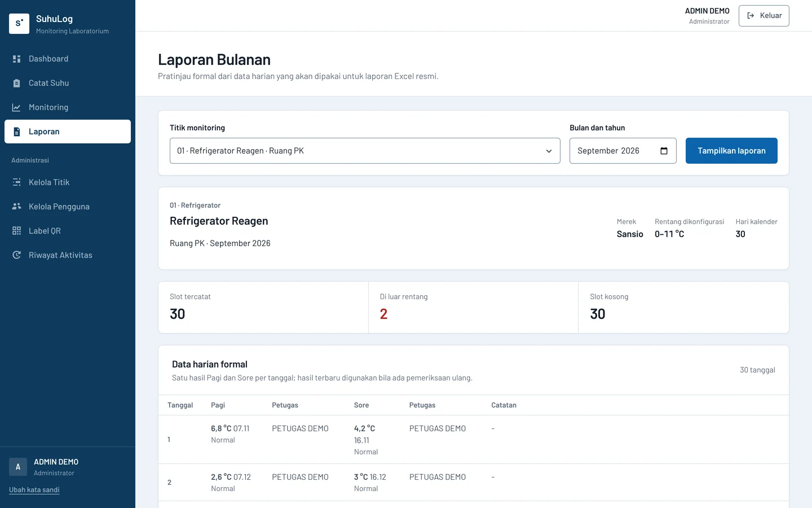Image resolution: width=812 pixels, height=508 pixels.
Task: Click the Di luar rentang value 2
Action: click(x=383, y=314)
